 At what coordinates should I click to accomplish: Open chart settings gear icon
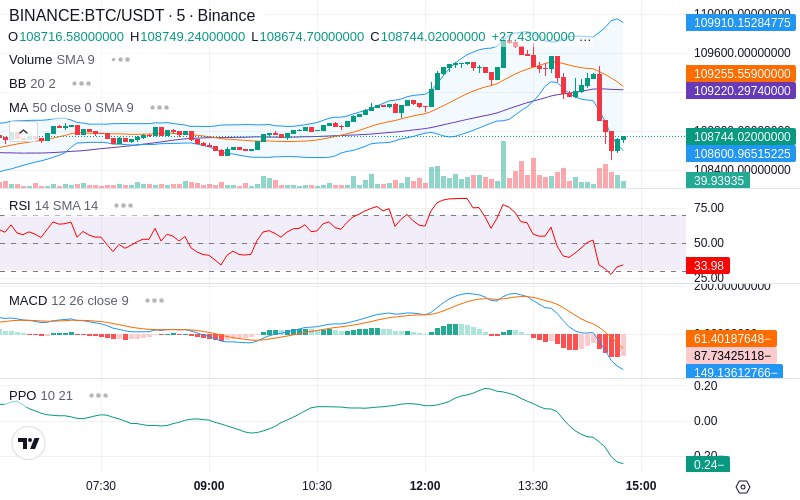pyautogui.click(x=743, y=487)
